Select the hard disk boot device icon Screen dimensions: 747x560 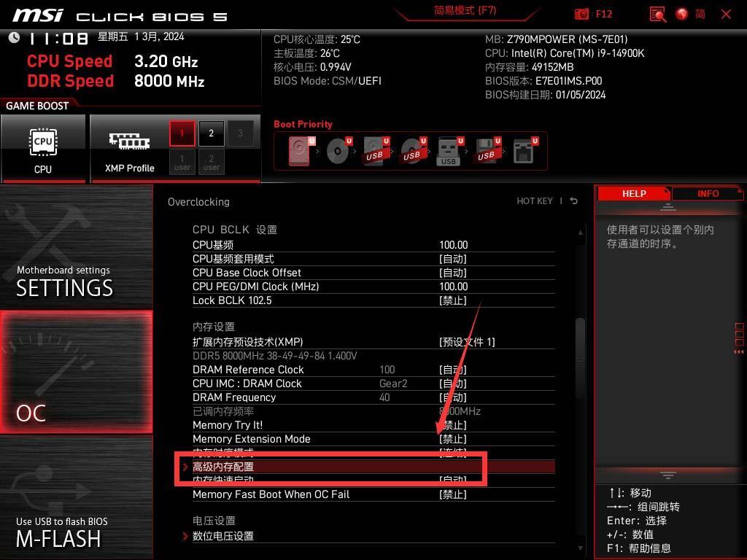pos(301,151)
